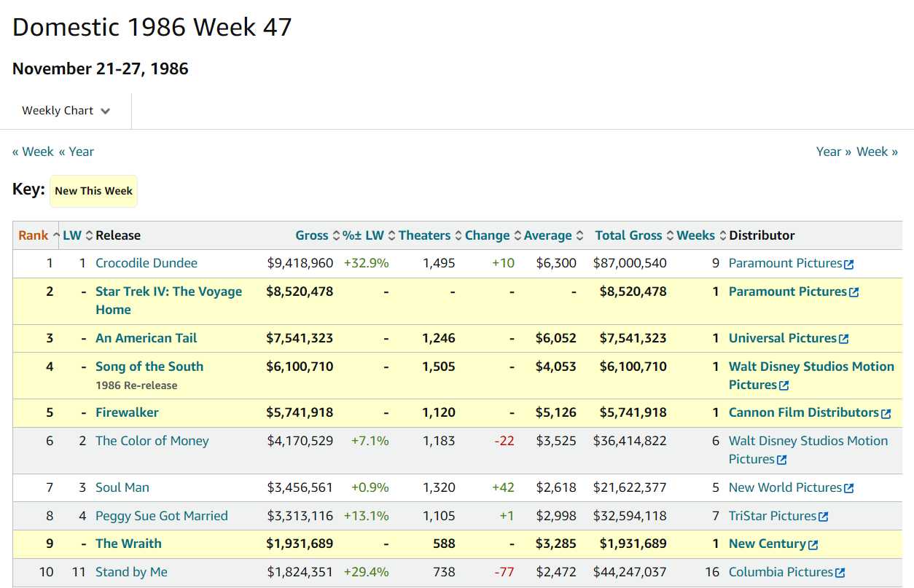Open Star Trek IV: The Voyage Home
The height and width of the screenshot is (588, 914).
(x=168, y=300)
